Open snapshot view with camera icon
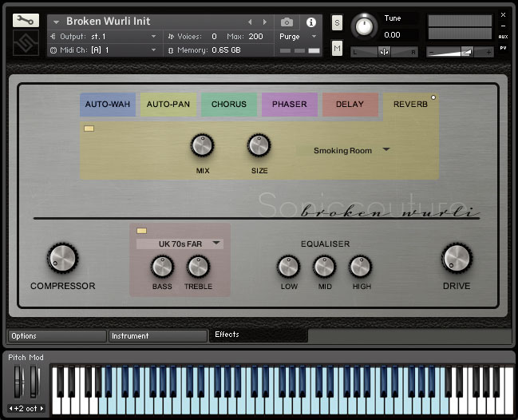 click(x=287, y=22)
